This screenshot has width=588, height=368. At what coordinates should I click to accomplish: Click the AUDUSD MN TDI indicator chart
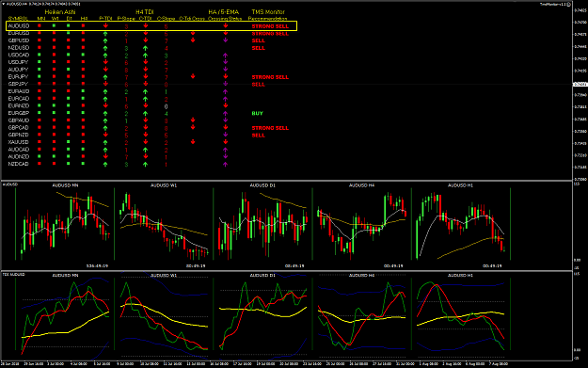point(65,314)
